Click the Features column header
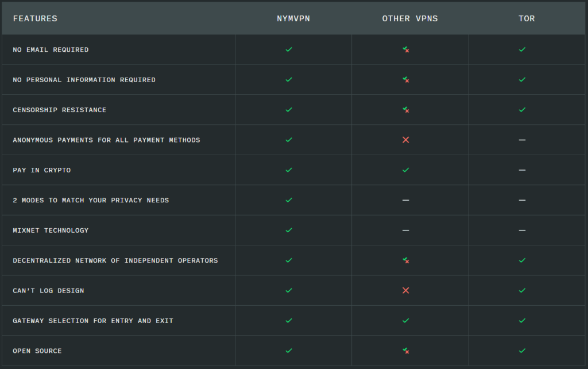The width and height of the screenshot is (588, 369). point(35,18)
